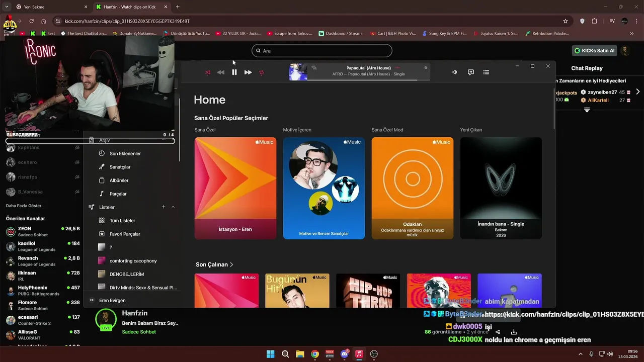
Task: Open Motive ve Benzer Sanatçılar card
Action: tap(324, 188)
